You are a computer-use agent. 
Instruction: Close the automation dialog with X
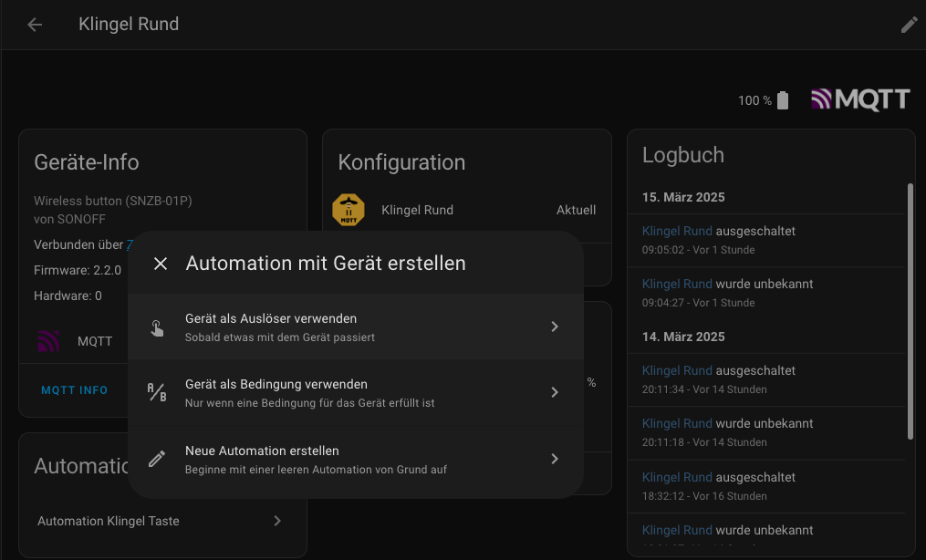161,264
